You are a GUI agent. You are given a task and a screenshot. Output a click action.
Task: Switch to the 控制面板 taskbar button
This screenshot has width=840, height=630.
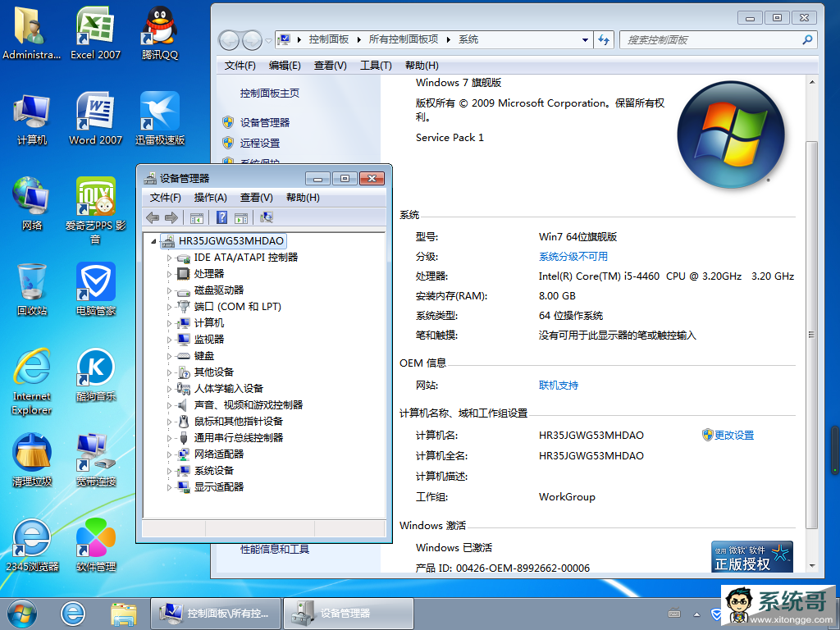click(x=216, y=614)
